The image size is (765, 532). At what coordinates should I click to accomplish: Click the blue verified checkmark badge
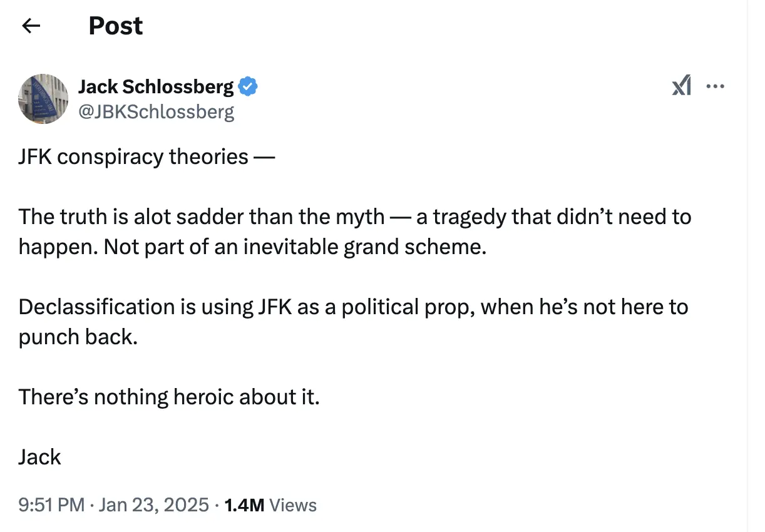point(249,86)
